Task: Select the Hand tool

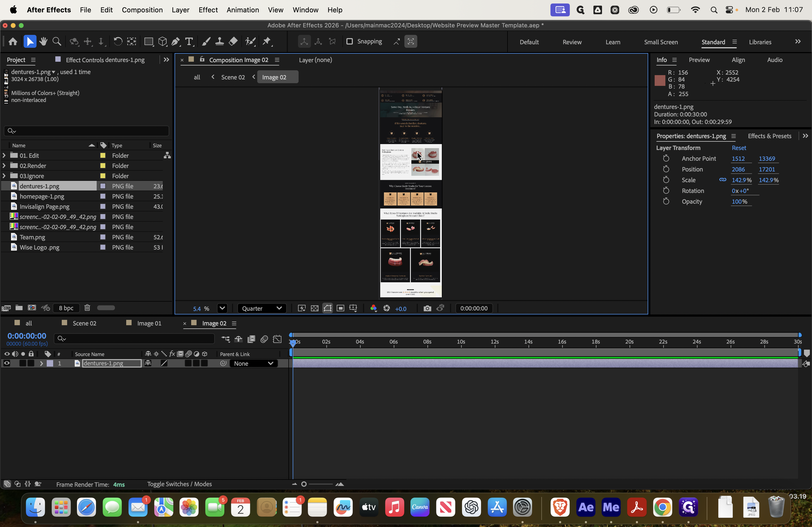Action: (43, 42)
